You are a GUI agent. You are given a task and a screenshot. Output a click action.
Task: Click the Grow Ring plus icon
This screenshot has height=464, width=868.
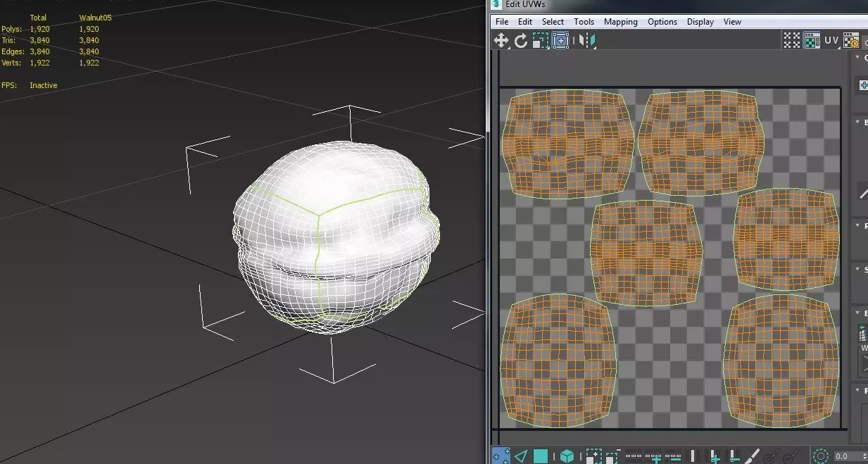pyautogui.click(x=715, y=456)
